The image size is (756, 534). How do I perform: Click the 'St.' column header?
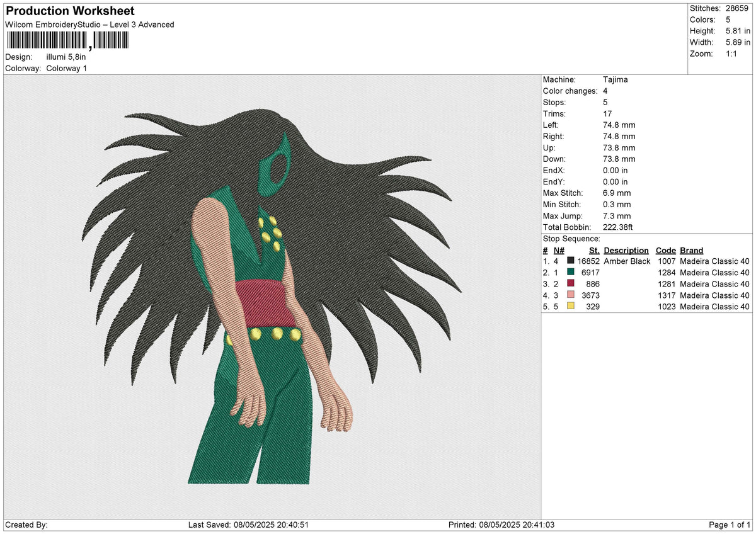[594, 250]
